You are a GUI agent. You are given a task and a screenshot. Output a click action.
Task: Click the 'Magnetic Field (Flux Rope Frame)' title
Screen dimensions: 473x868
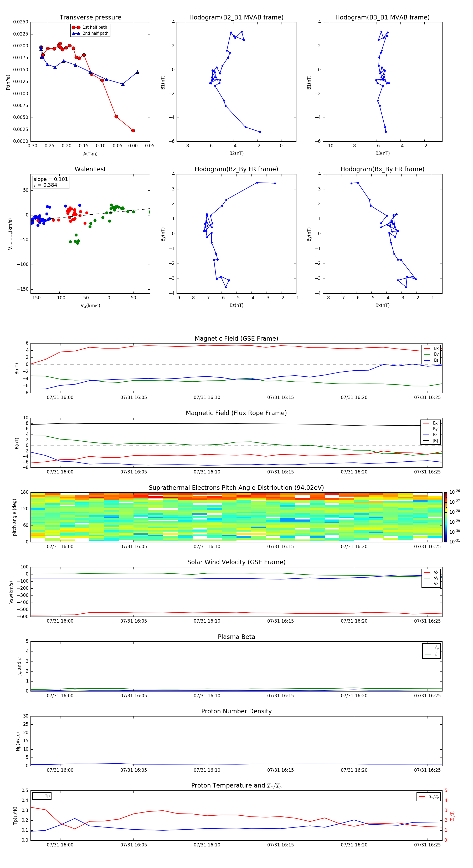pos(236,413)
